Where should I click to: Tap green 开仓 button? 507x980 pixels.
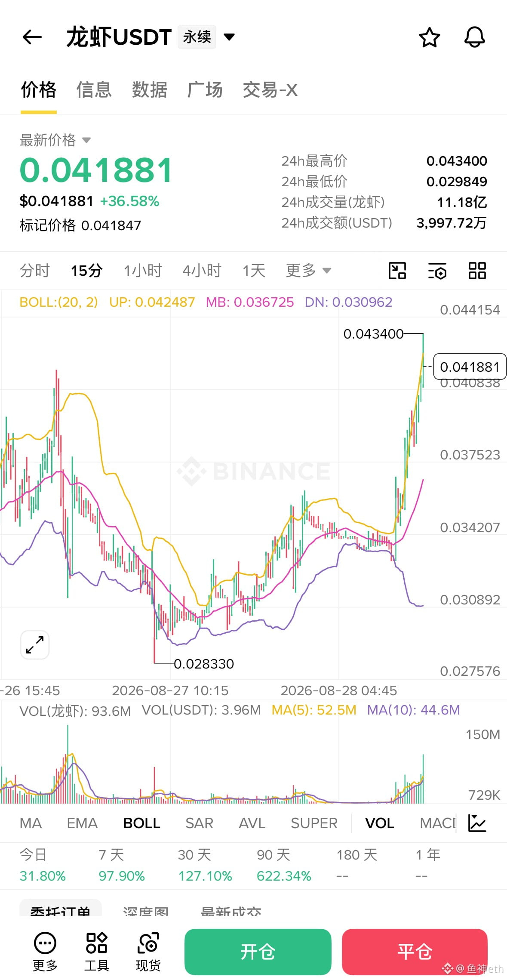tap(258, 952)
